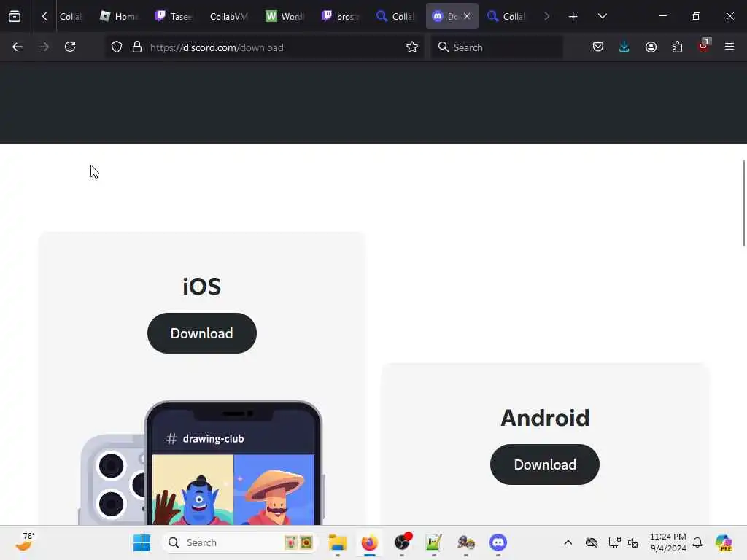Image resolution: width=747 pixels, height=560 pixels.
Task: Switch to the bros Twitch tab
Action: tap(340, 17)
